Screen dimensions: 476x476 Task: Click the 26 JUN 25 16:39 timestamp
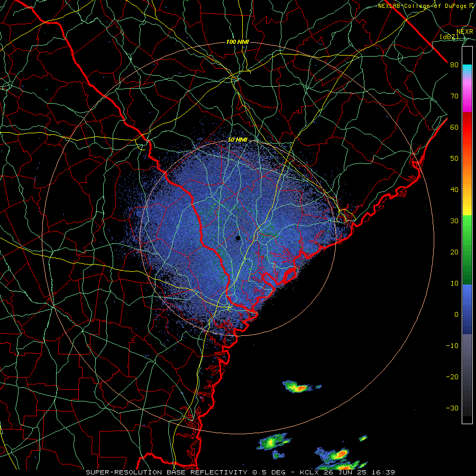(360, 472)
